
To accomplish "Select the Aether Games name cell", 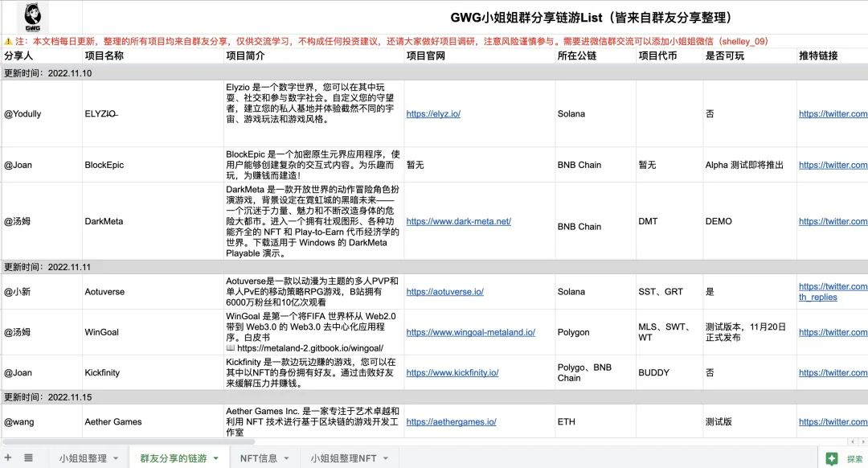I will point(153,421).
